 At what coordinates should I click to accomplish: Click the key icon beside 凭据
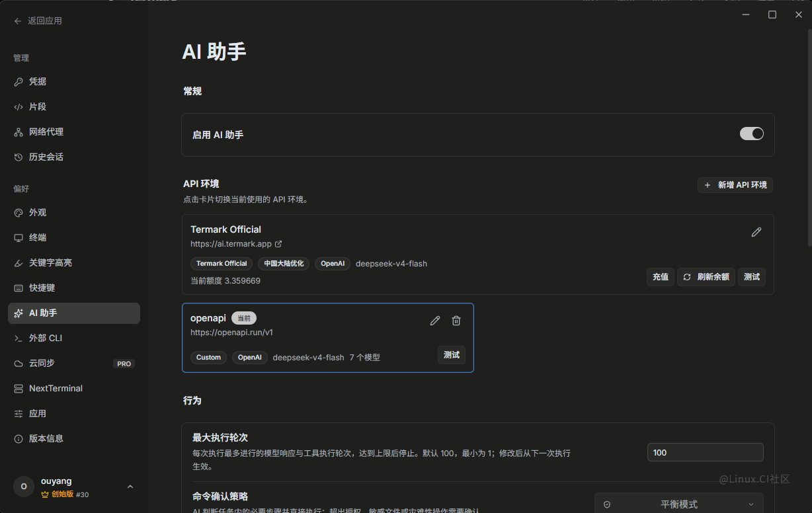click(x=19, y=82)
